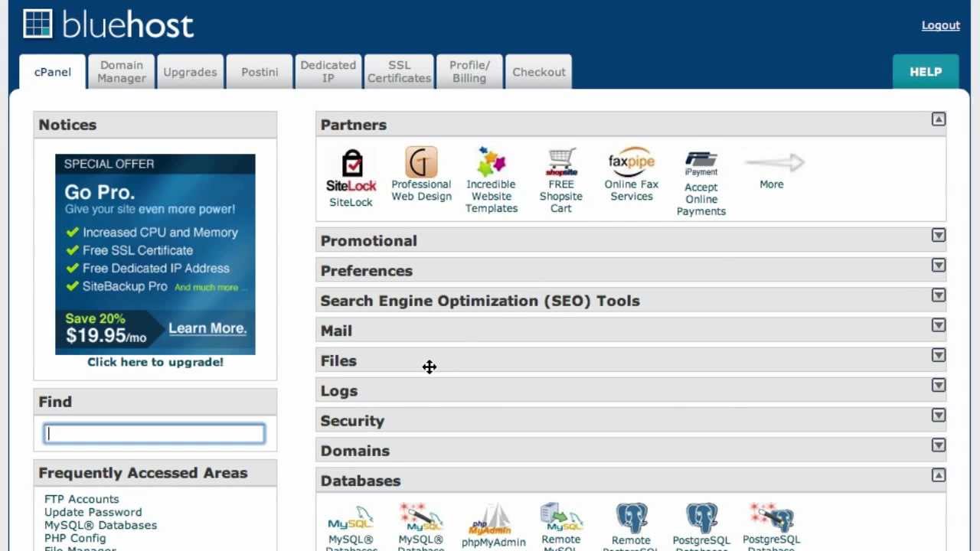This screenshot has width=980, height=551.
Task: Open PHP Config link
Action: pyautogui.click(x=75, y=538)
